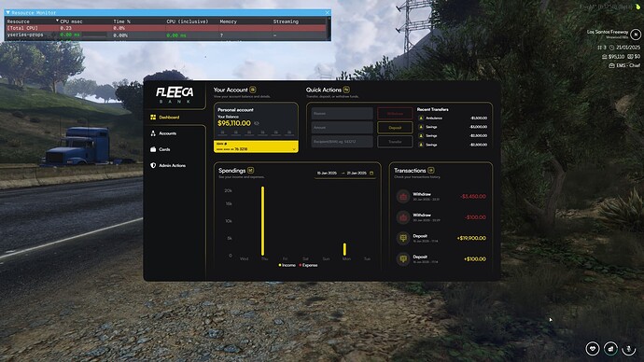644x362 pixels.
Task: Click Streaming column header in Resource Monitor
Action: pos(286,21)
